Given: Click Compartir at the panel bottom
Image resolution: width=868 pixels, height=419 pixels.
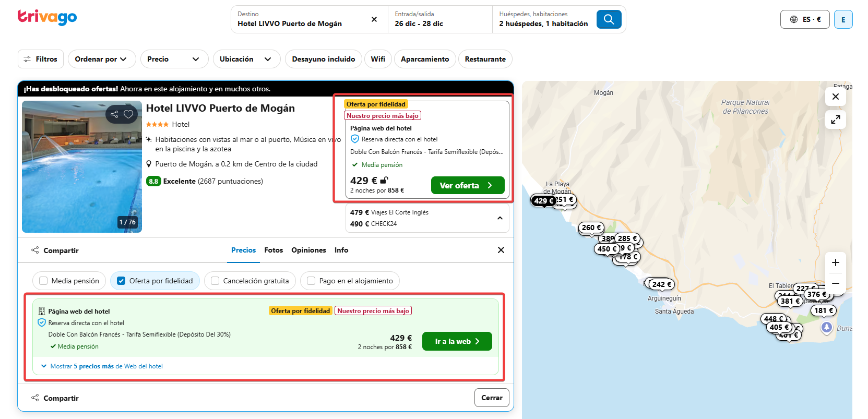Looking at the screenshot, I should (55, 398).
